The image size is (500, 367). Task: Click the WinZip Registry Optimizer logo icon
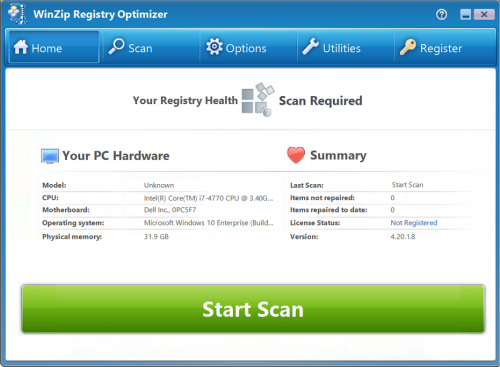click(x=18, y=14)
